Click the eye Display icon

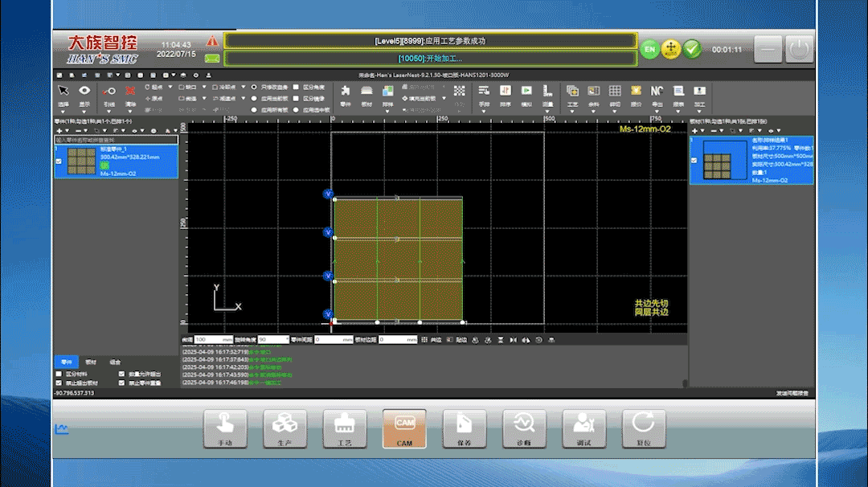pos(84,91)
